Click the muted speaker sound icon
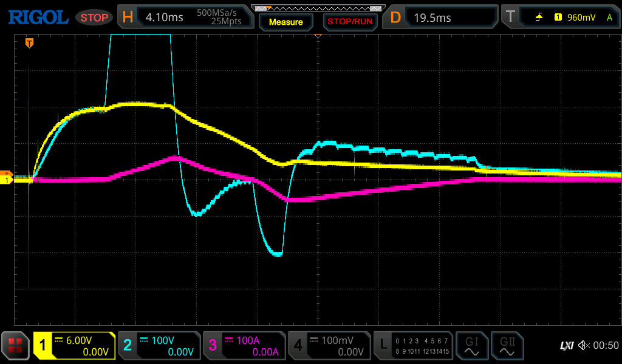This screenshot has width=622, height=364. pos(583,345)
